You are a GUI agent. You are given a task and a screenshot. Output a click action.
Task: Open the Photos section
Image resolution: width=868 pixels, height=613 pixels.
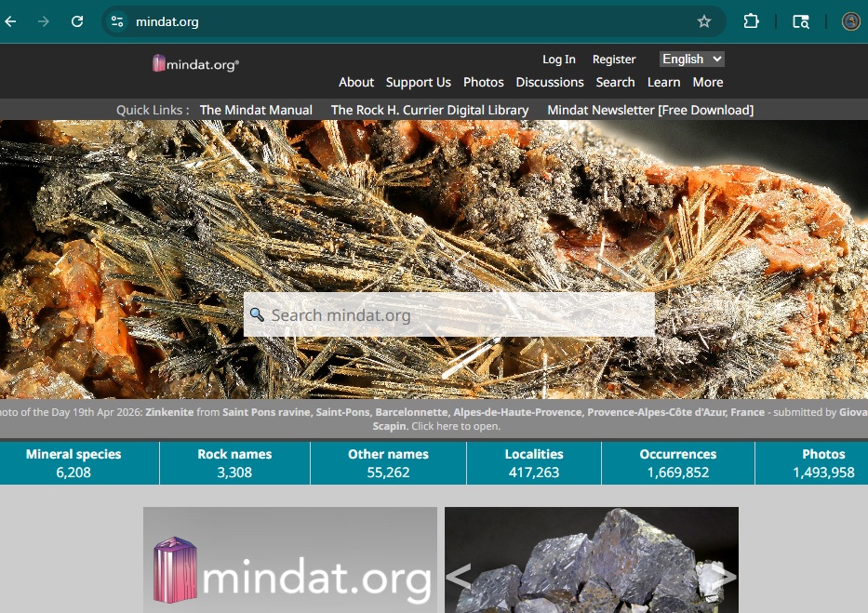click(484, 82)
